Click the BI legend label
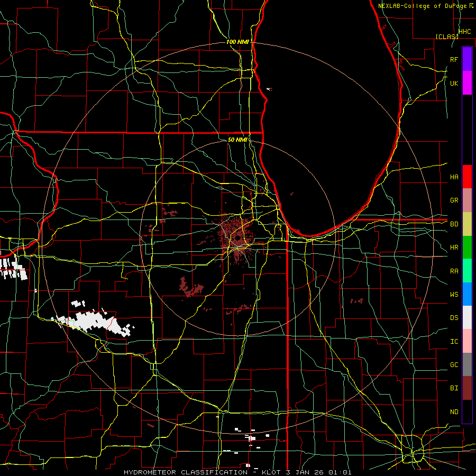This screenshot has height=476, width=476. pyautogui.click(x=454, y=388)
